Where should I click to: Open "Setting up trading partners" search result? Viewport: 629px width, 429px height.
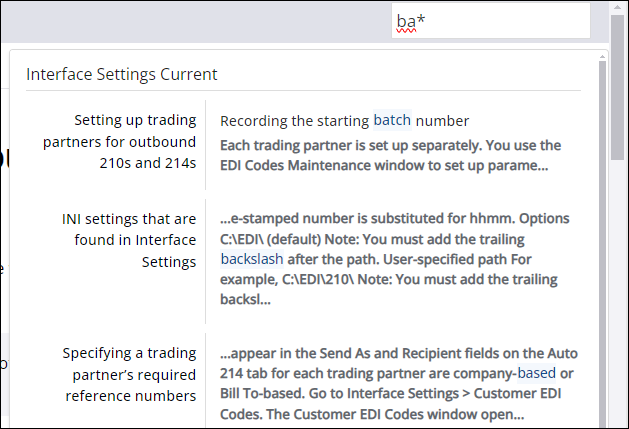click(x=120, y=142)
